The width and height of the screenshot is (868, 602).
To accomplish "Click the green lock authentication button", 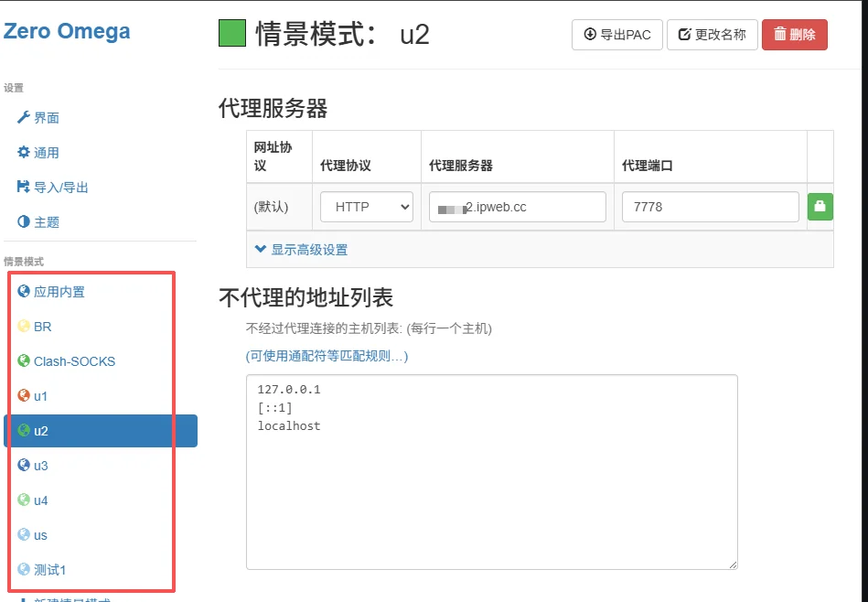I will pos(820,207).
